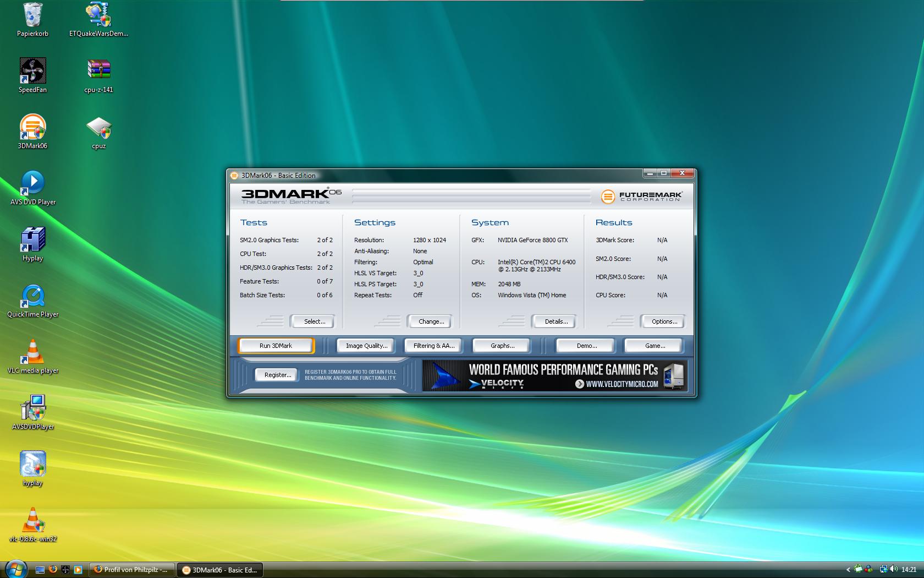The height and width of the screenshot is (578, 924).
Task: Open the Graphs dialog
Action: click(502, 346)
